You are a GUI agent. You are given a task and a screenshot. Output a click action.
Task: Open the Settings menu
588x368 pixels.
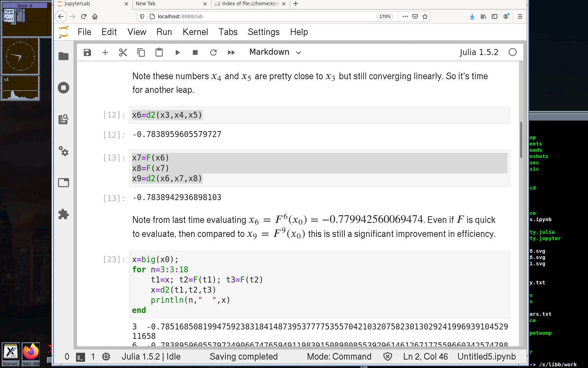pyautogui.click(x=263, y=32)
